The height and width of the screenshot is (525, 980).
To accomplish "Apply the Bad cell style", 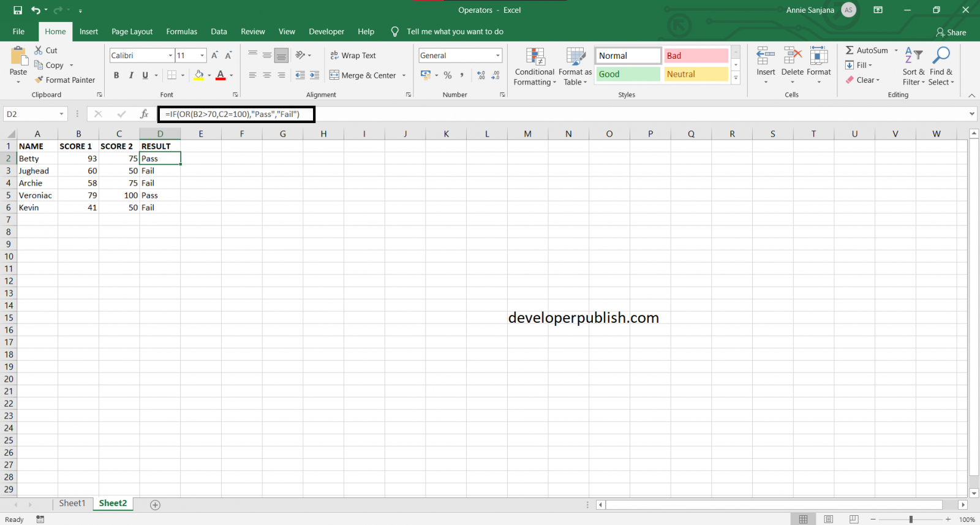I will [696, 56].
